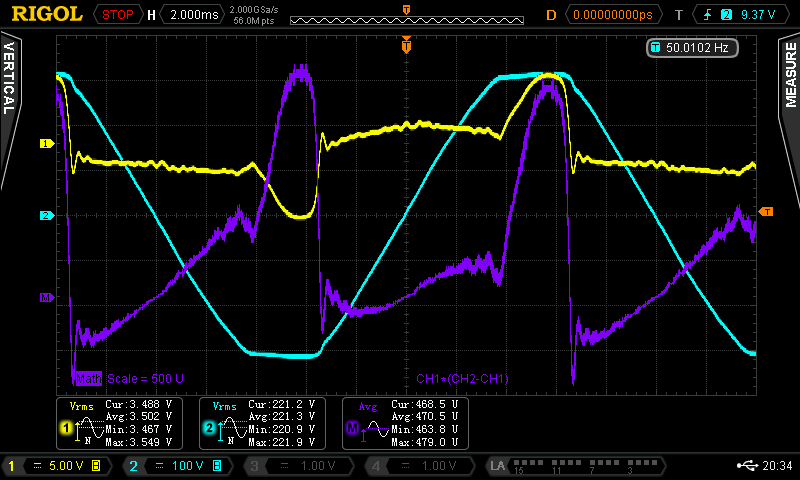This screenshot has width=800, height=480.
Task: Click the 56.0M pts memory depth readout
Action: [254, 21]
